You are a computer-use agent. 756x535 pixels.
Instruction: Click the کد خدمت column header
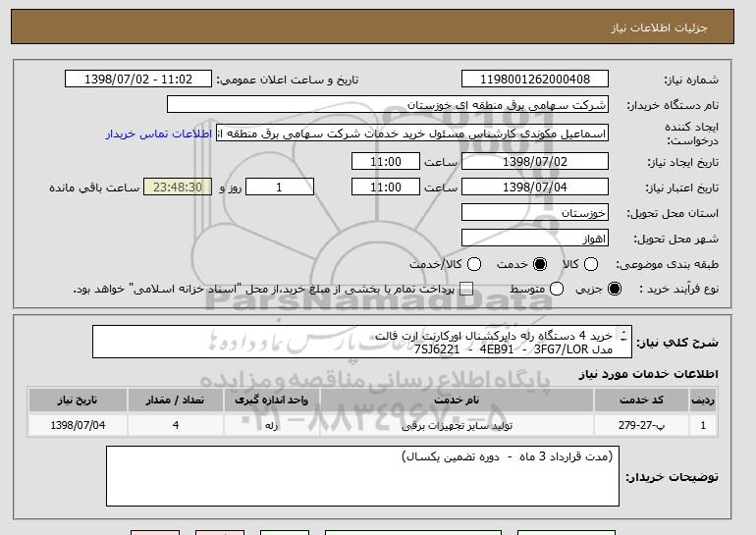tap(641, 401)
